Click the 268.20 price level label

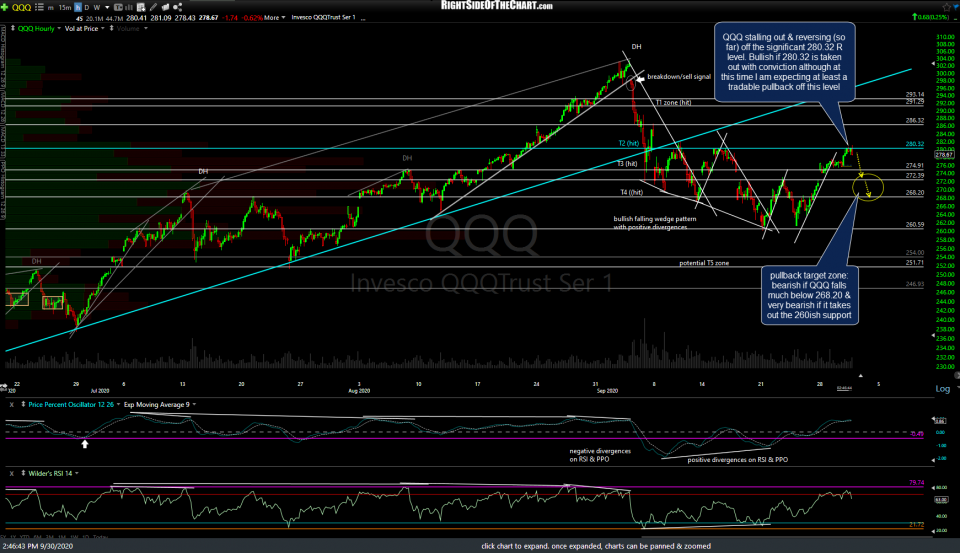(915, 193)
